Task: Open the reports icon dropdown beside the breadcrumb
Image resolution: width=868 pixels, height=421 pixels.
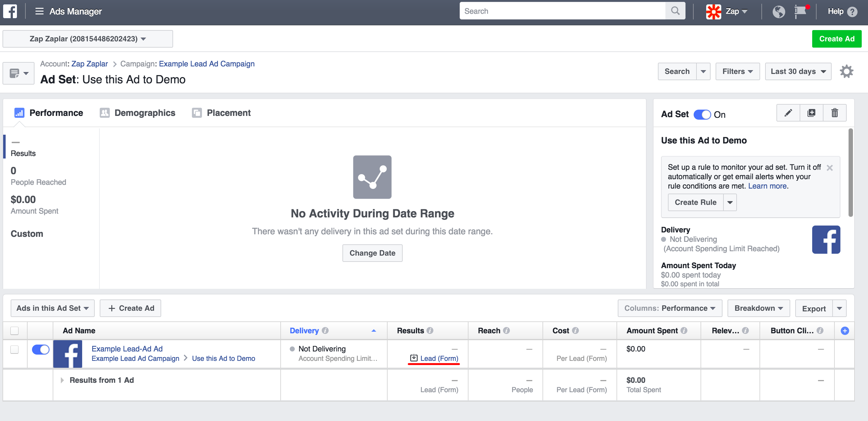Action: (19, 73)
